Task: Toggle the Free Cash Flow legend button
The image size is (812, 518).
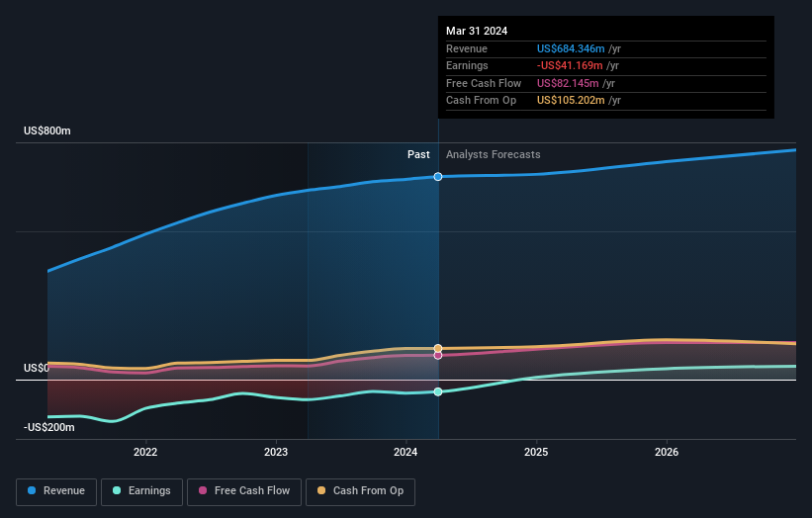Action: (244, 491)
